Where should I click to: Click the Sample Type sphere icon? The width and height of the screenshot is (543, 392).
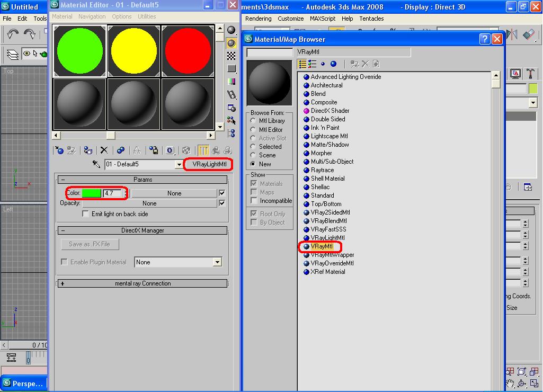(232, 30)
